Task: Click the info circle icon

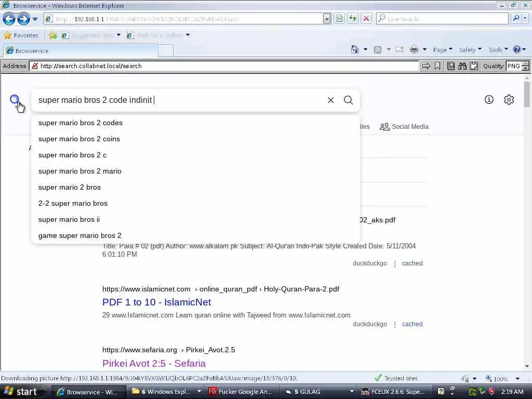Action: 489,99
